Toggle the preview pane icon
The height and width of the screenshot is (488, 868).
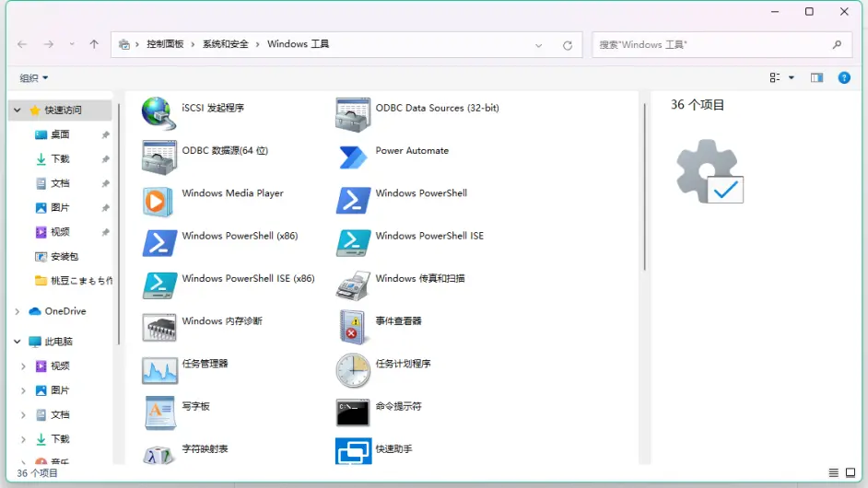pyautogui.click(x=816, y=77)
